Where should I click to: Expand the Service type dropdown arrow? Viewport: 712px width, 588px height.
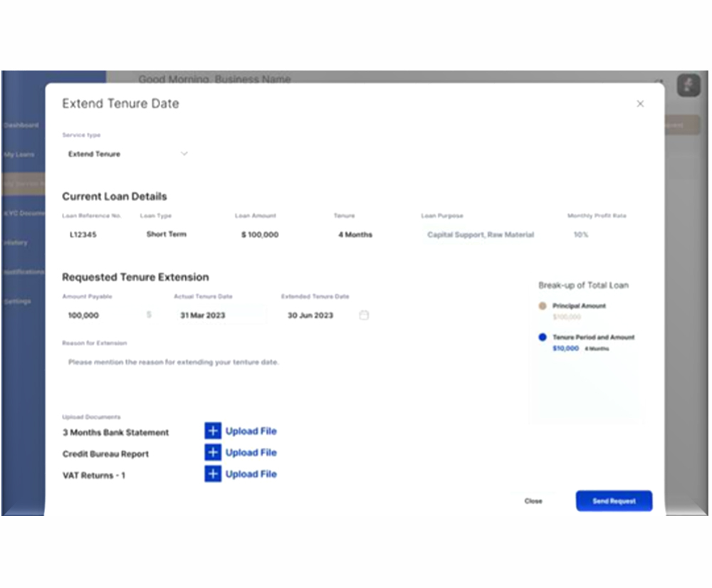[184, 154]
